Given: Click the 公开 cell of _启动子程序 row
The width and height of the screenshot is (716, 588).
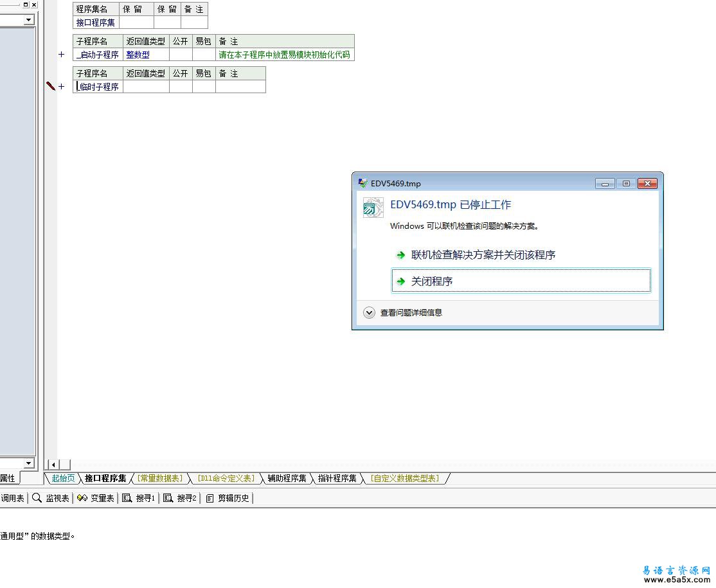Looking at the screenshot, I should coord(181,55).
